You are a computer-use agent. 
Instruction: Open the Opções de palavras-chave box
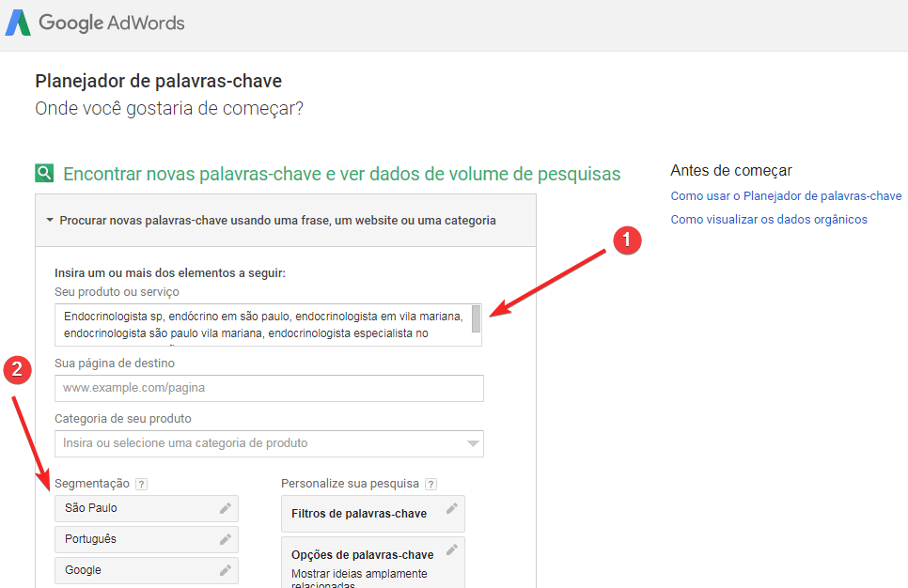(x=373, y=563)
